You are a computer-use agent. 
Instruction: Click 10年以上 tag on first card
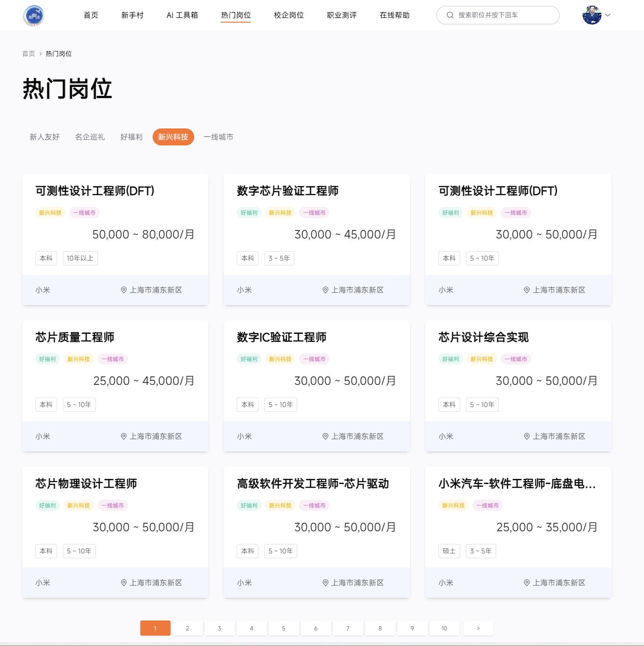[x=80, y=258]
